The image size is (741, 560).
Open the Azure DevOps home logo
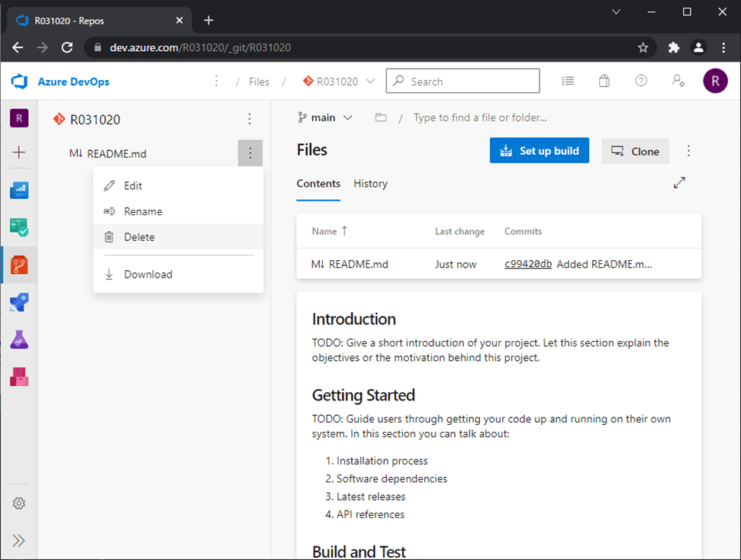[19, 82]
